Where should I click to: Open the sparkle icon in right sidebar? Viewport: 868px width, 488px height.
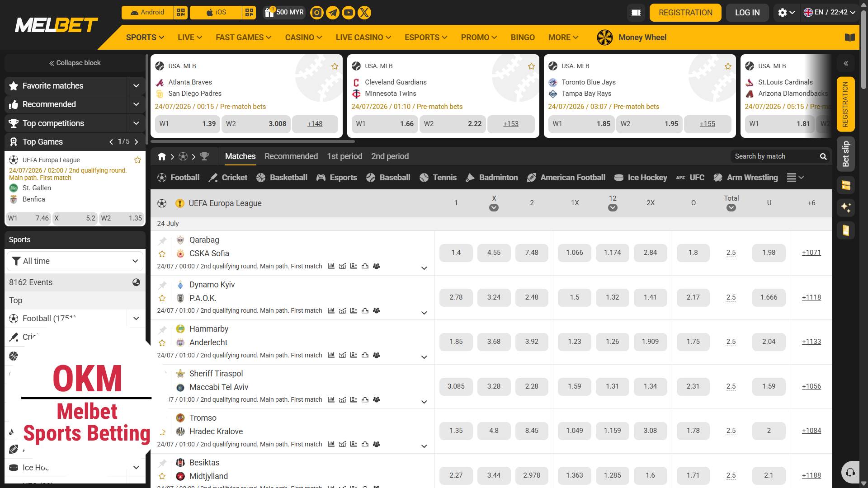(x=846, y=207)
